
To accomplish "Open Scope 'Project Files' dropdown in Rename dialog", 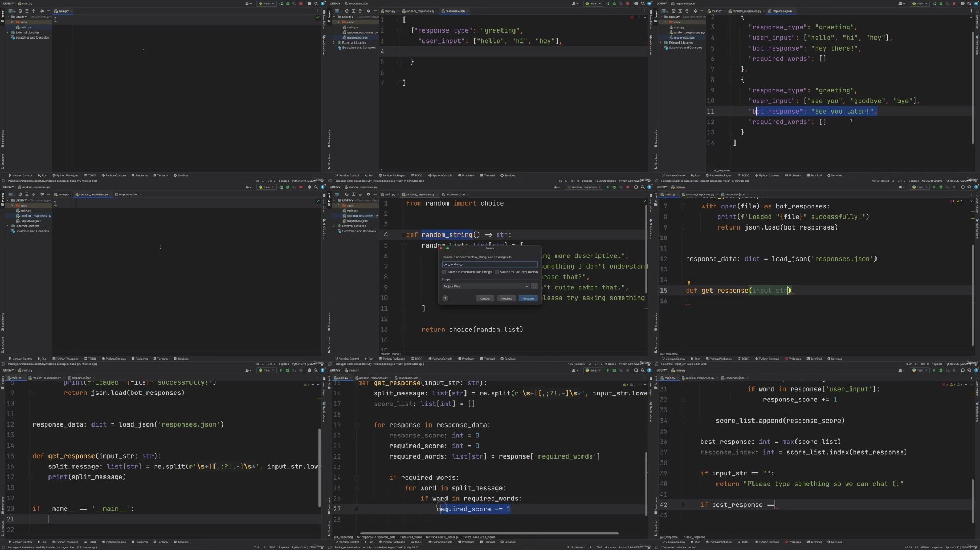I will click(486, 286).
